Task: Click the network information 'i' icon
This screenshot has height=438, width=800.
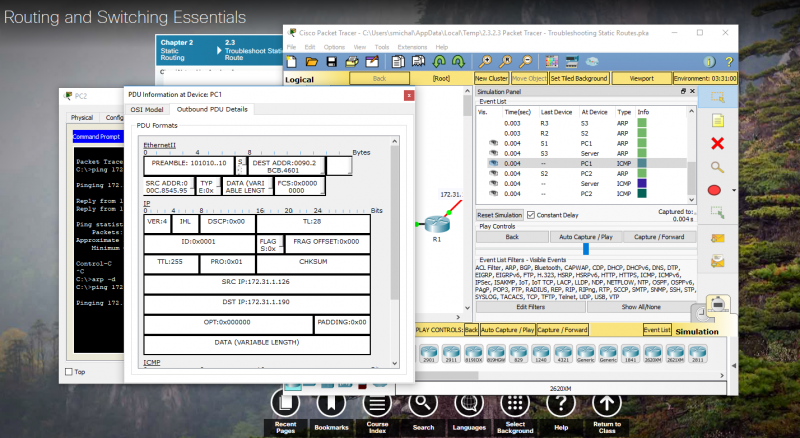Action: 709,62
